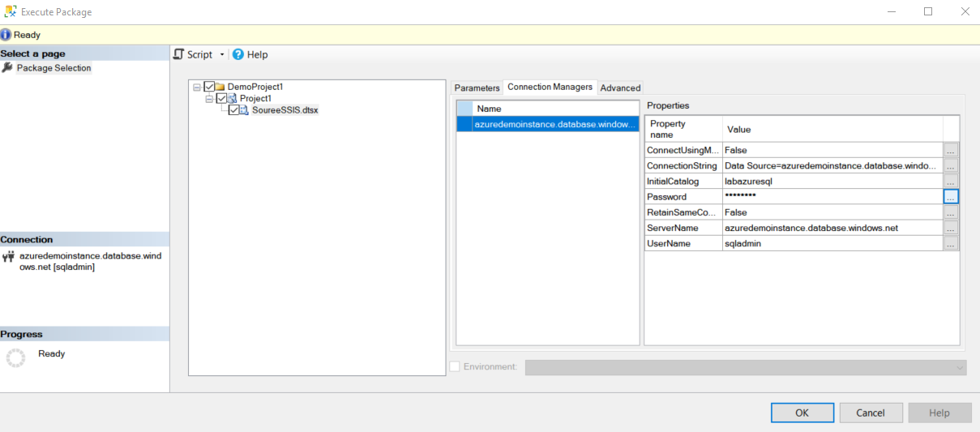This screenshot has width=980, height=432.
Task: Select the SoureeSSIS.dtsx tree item
Action: pos(285,110)
